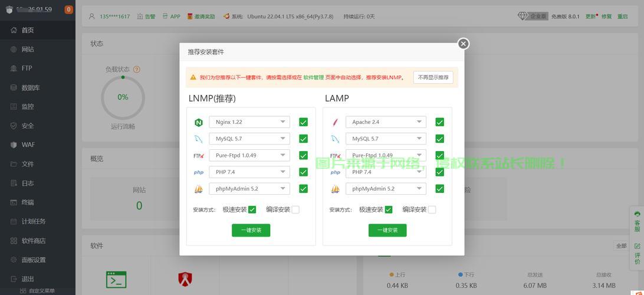
Task: Uncheck the LAMP phpMyAdmin 5.2 checkbox
Action: [439, 189]
